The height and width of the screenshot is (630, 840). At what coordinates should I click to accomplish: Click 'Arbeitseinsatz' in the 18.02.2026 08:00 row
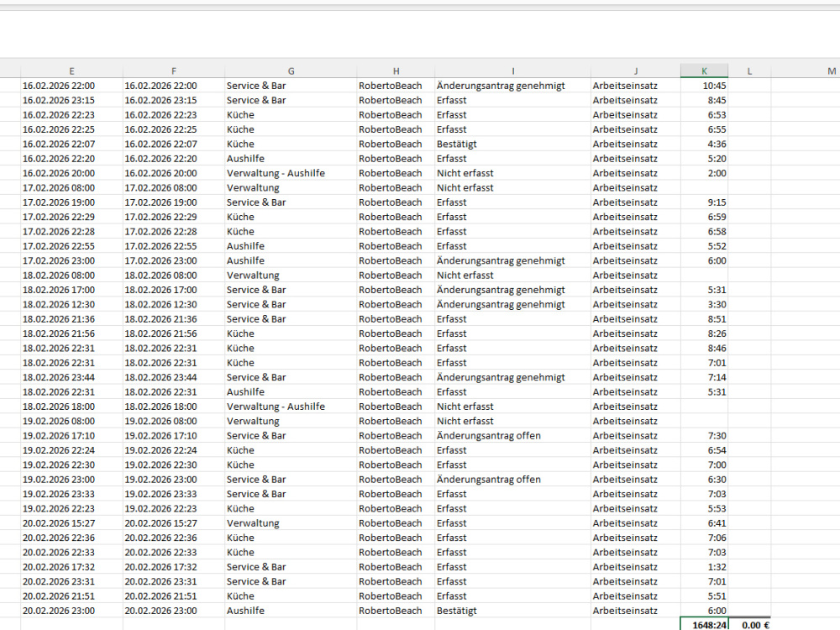(x=625, y=276)
